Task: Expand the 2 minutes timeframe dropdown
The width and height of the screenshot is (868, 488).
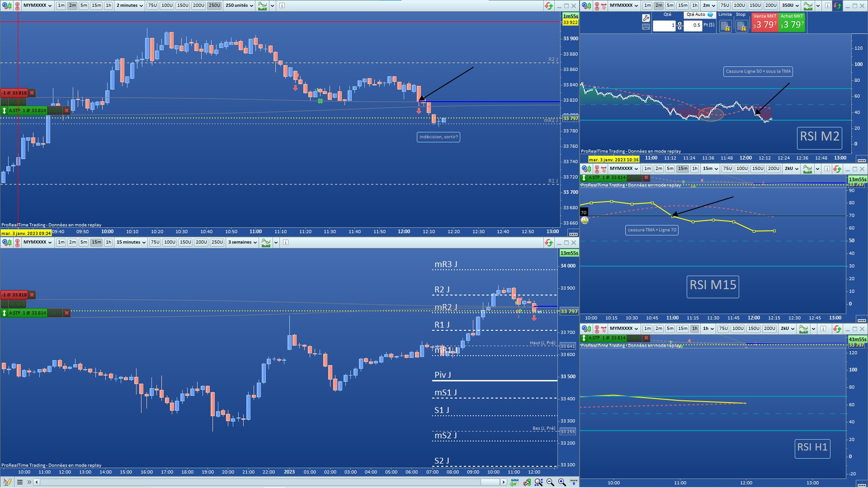Action: [x=130, y=5]
